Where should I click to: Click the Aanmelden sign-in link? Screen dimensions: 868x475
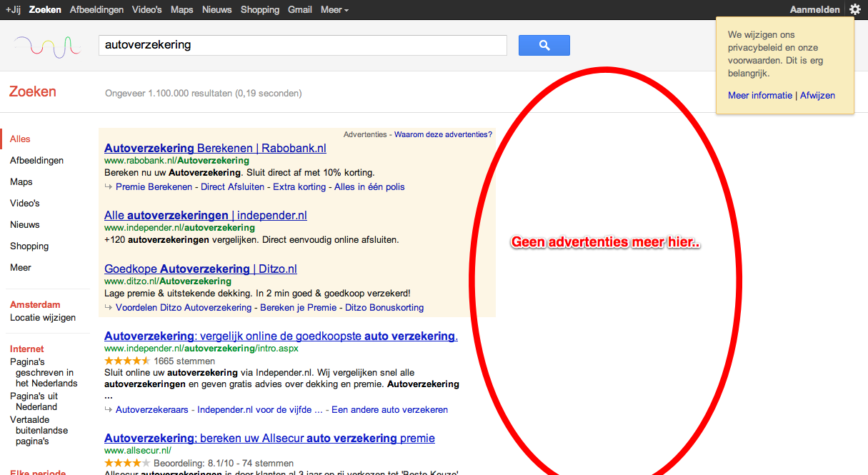coord(815,10)
